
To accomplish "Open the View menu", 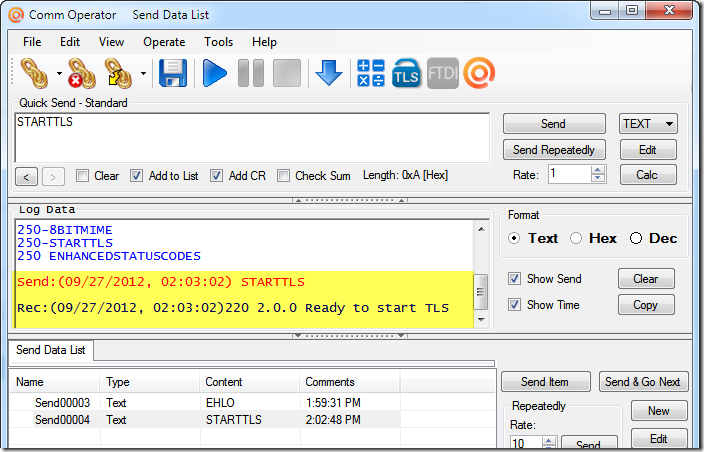I will 111,42.
